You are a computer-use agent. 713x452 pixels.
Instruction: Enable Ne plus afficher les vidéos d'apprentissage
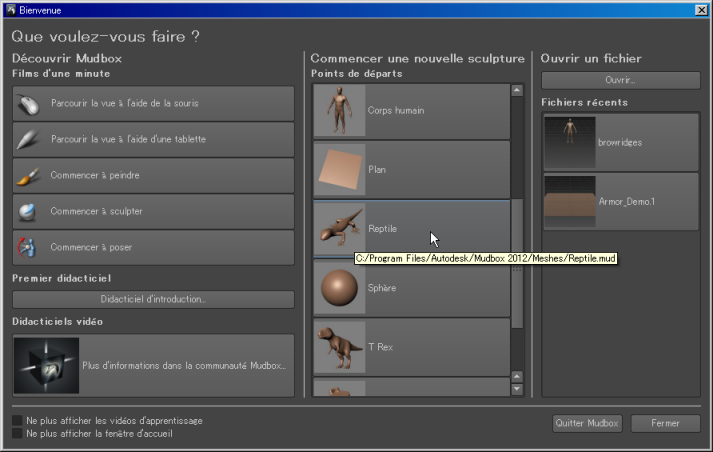point(17,421)
